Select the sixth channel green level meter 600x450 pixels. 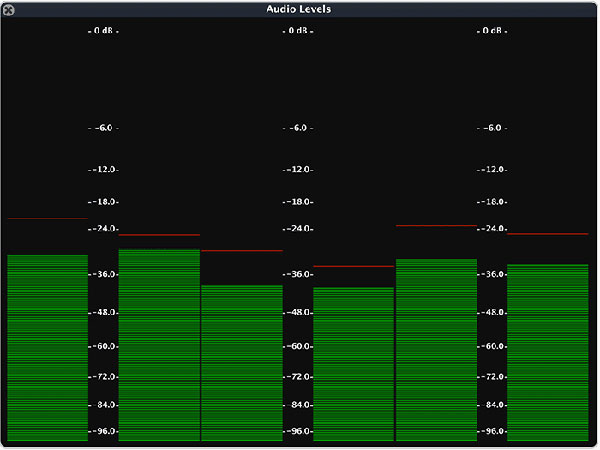(547, 352)
